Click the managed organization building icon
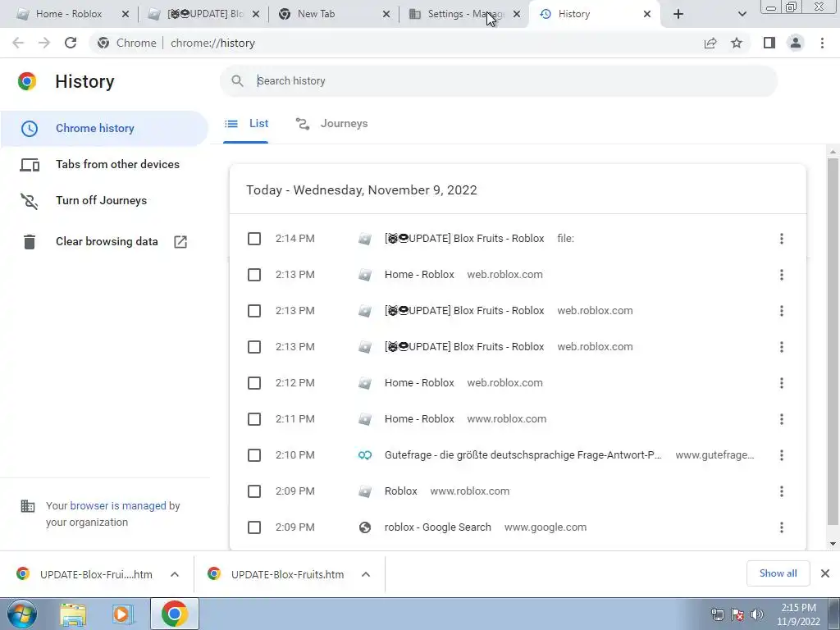840x630 pixels. click(27, 506)
